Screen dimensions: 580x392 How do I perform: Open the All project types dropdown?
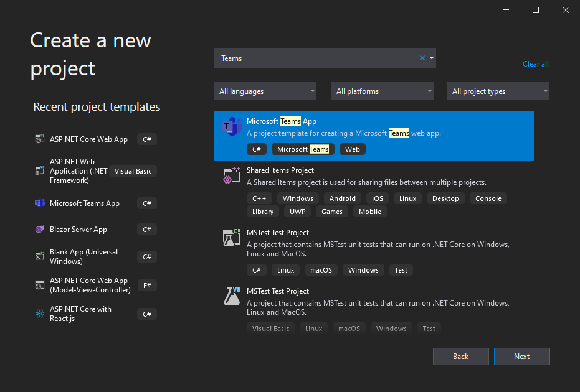point(498,91)
